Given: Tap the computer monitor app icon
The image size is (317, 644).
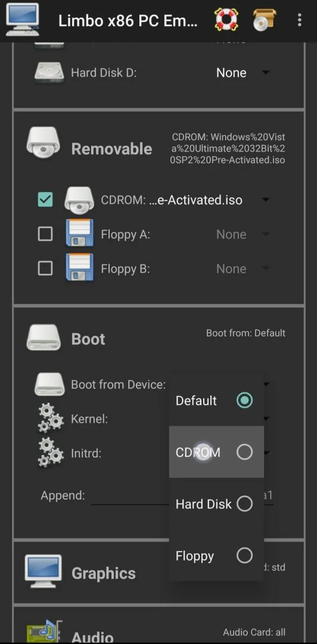Looking at the screenshot, I should coord(23,20).
